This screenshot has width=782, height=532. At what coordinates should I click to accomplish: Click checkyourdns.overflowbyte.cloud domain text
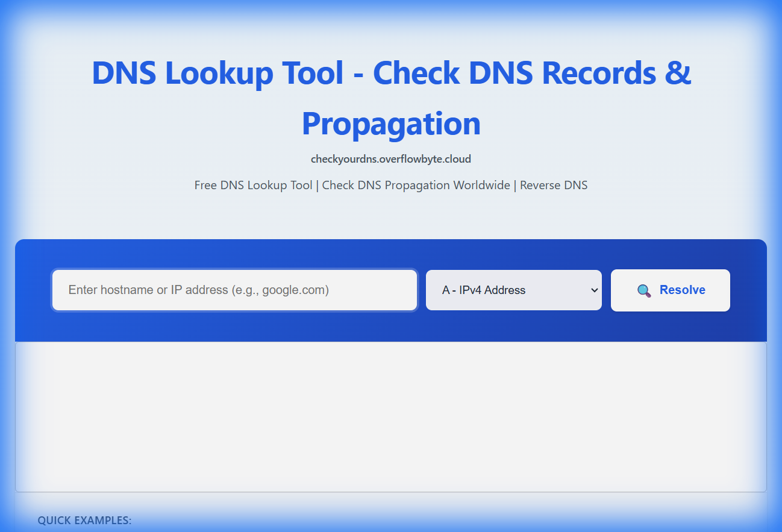(x=391, y=158)
